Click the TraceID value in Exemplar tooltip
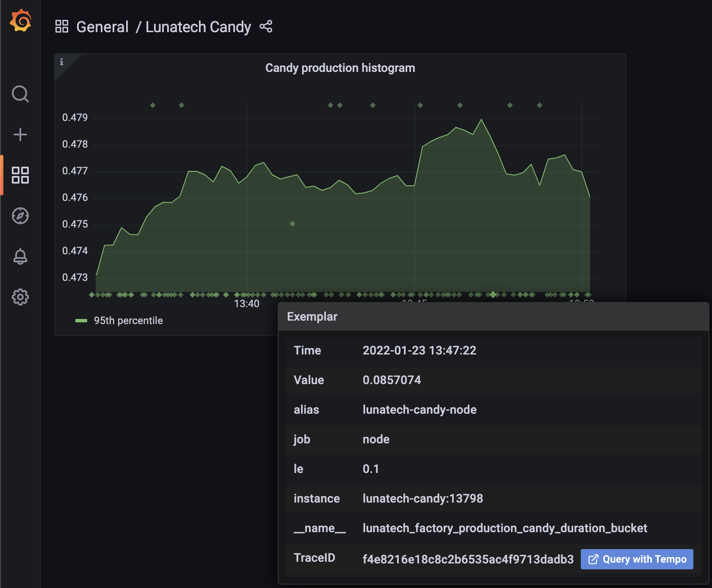 pyautogui.click(x=468, y=559)
